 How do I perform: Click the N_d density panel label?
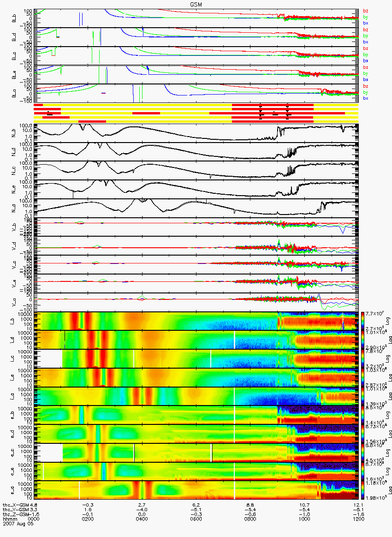coord(14,152)
